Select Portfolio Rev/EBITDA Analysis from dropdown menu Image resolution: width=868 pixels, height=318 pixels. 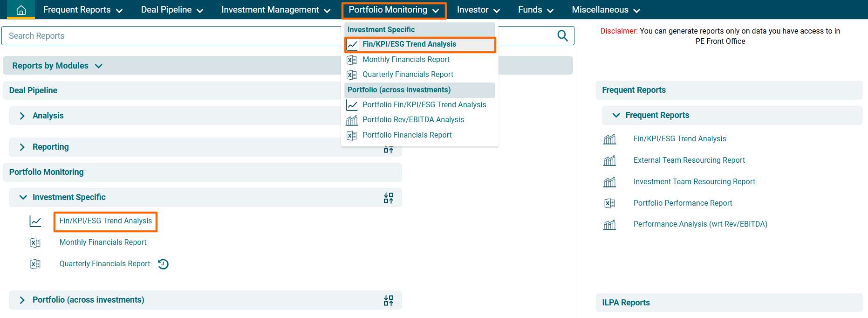[x=413, y=120]
